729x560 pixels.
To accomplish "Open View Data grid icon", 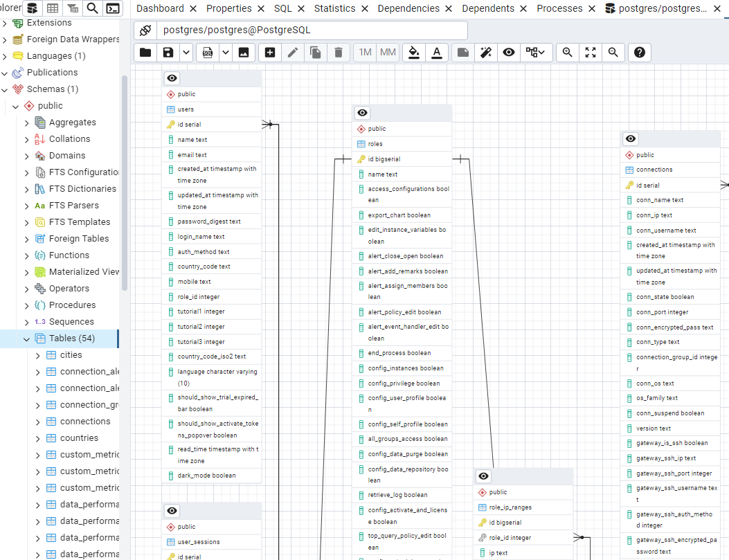I will [x=53, y=8].
